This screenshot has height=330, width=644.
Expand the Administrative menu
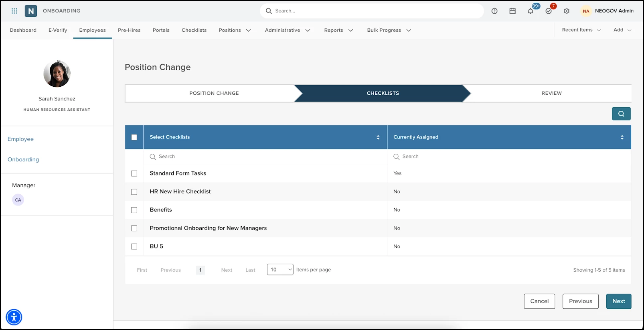pos(288,30)
